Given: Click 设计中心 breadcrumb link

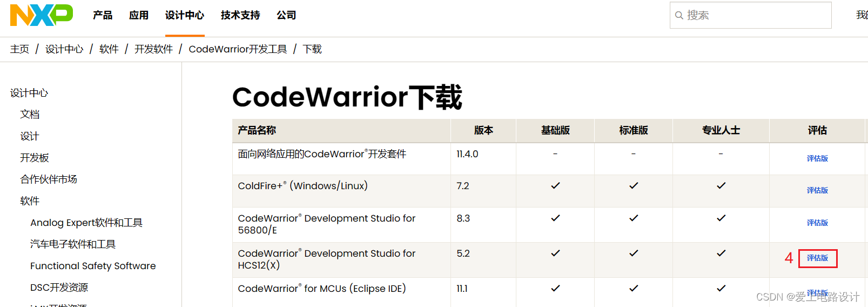Looking at the screenshot, I should [x=64, y=49].
